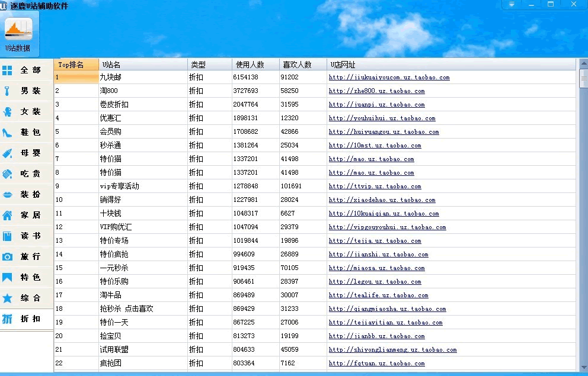Open fqtuan.uz.taobao.com link
The height and width of the screenshot is (376, 588).
coord(377,363)
